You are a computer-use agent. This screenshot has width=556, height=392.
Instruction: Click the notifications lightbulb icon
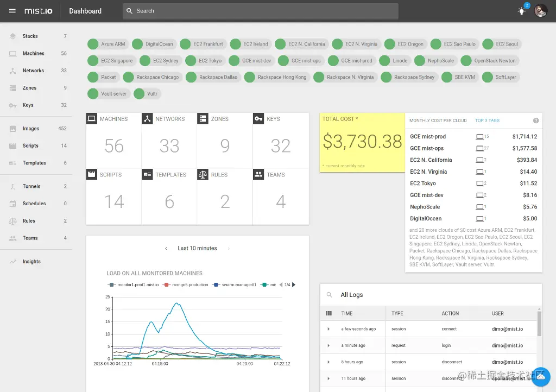pos(521,11)
